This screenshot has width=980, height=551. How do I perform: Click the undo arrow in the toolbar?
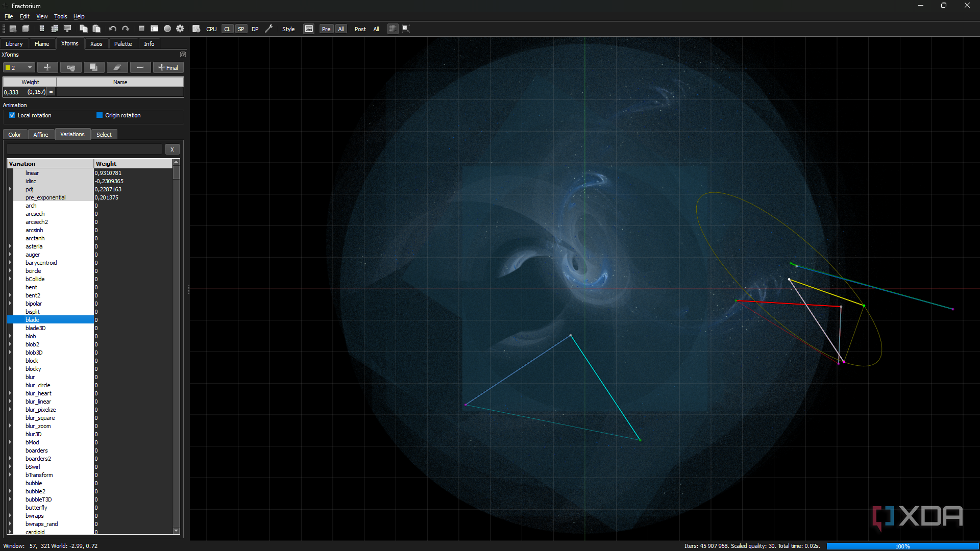[112, 29]
